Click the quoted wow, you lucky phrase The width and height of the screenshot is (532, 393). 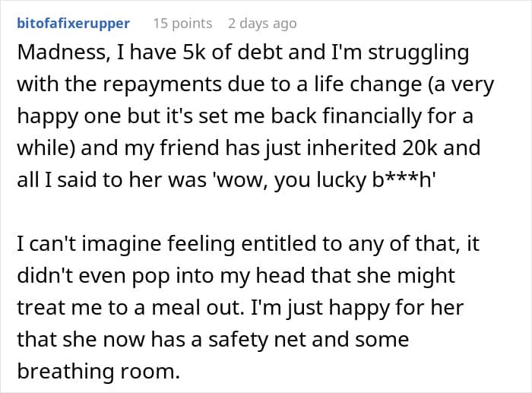tap(289, 179)
